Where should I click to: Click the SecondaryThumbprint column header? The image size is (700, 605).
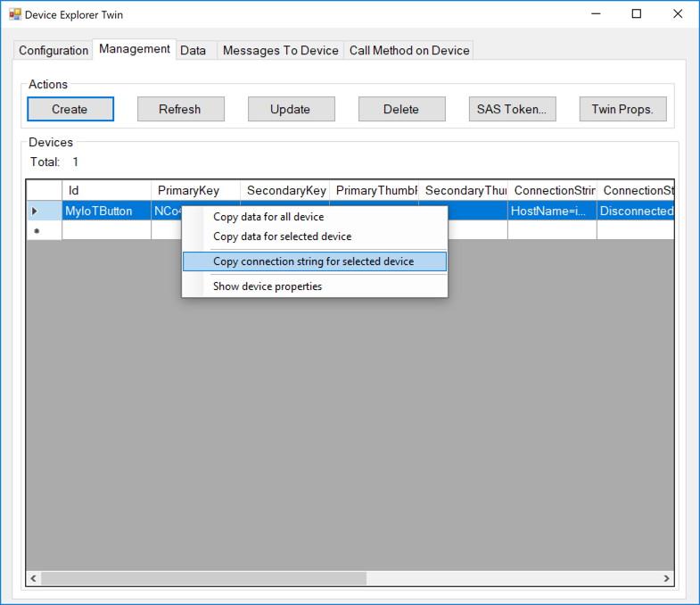[x=463, y=190]
